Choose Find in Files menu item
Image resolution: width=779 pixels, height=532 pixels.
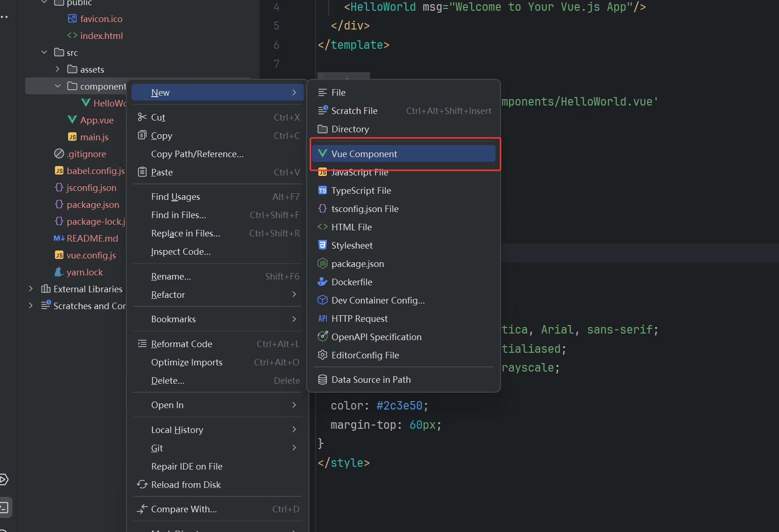click(x=218, y=215)
